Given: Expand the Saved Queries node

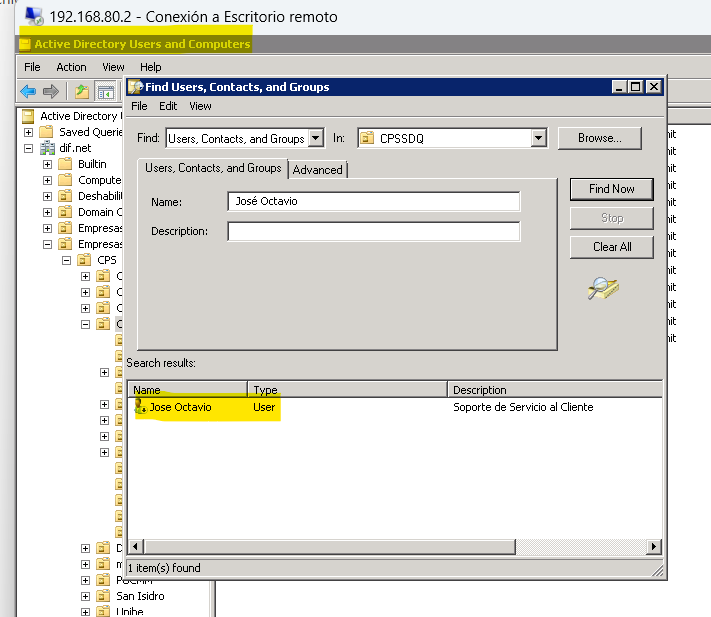Looking at the screenshot, I should (29, 132).
